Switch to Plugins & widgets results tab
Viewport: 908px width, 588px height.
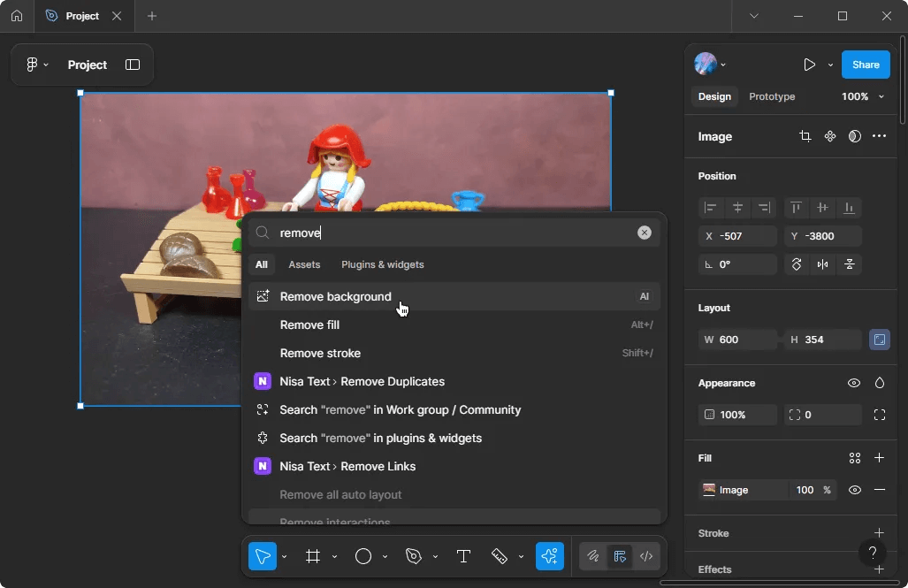coord(383,264)
